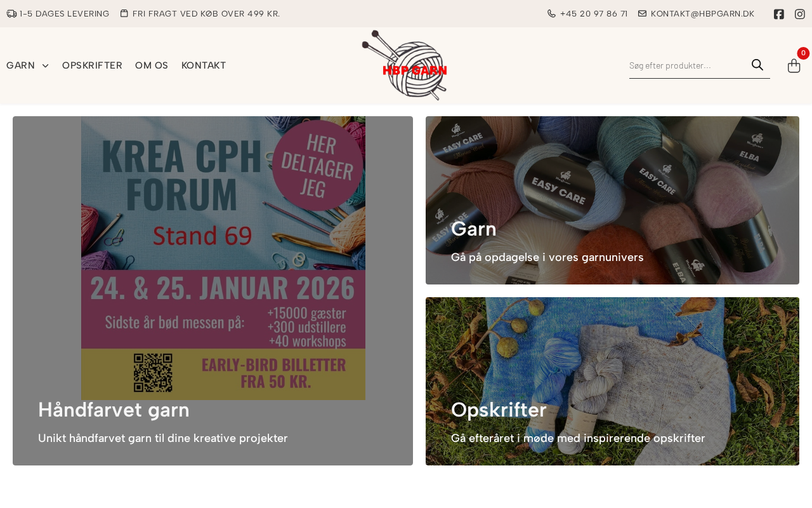The height and width of the screenshot is (508, 812).
Task: Open the Garn category tile
Action: click(612, 200)
